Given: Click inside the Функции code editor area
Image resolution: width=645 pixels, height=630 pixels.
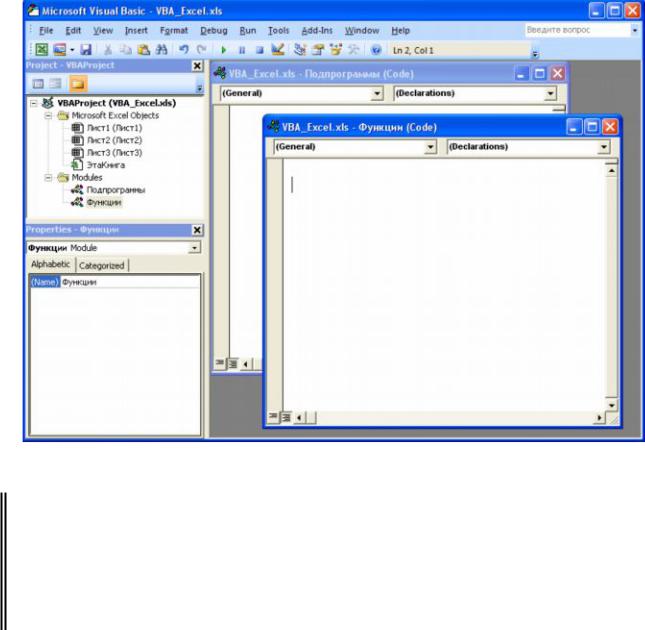Looking at the screenshot, I should (x=444, y=286).
